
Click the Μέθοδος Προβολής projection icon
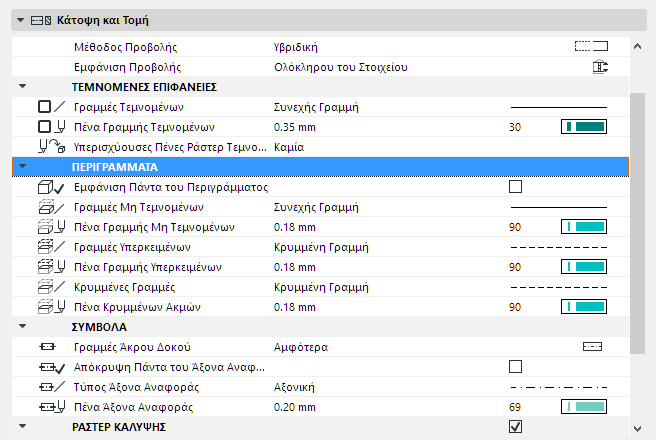(592, 46)
